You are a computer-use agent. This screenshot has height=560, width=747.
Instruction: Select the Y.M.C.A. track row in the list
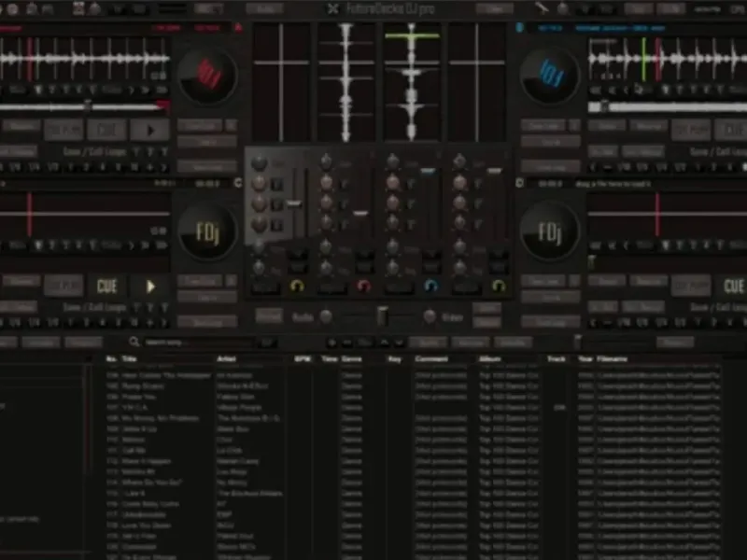413,408
